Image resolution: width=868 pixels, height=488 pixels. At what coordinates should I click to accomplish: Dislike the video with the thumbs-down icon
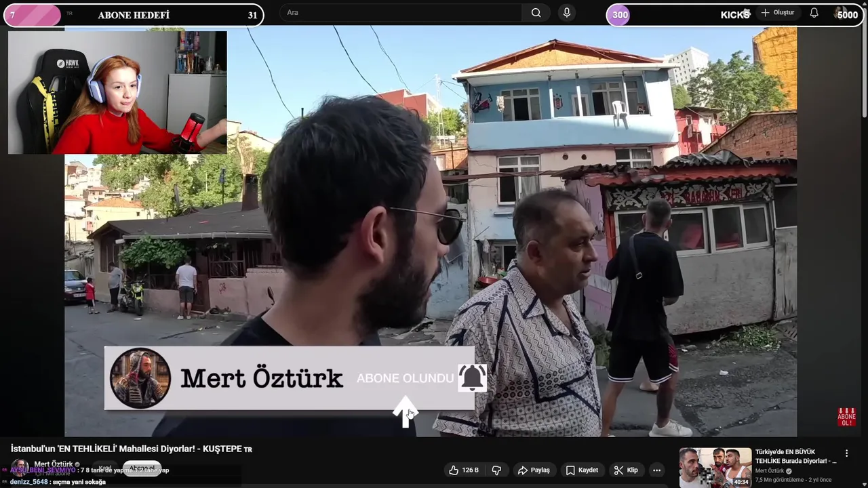click(x=496, y=470)
